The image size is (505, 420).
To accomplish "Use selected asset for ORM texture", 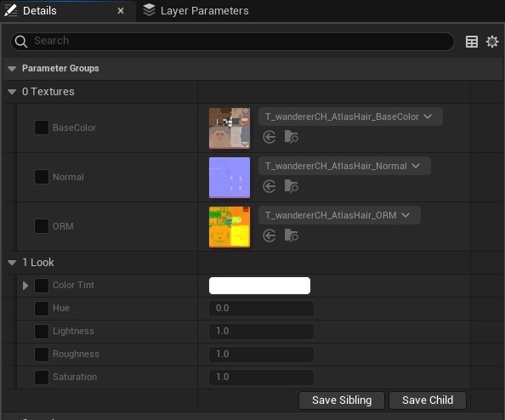I will 270,236.
